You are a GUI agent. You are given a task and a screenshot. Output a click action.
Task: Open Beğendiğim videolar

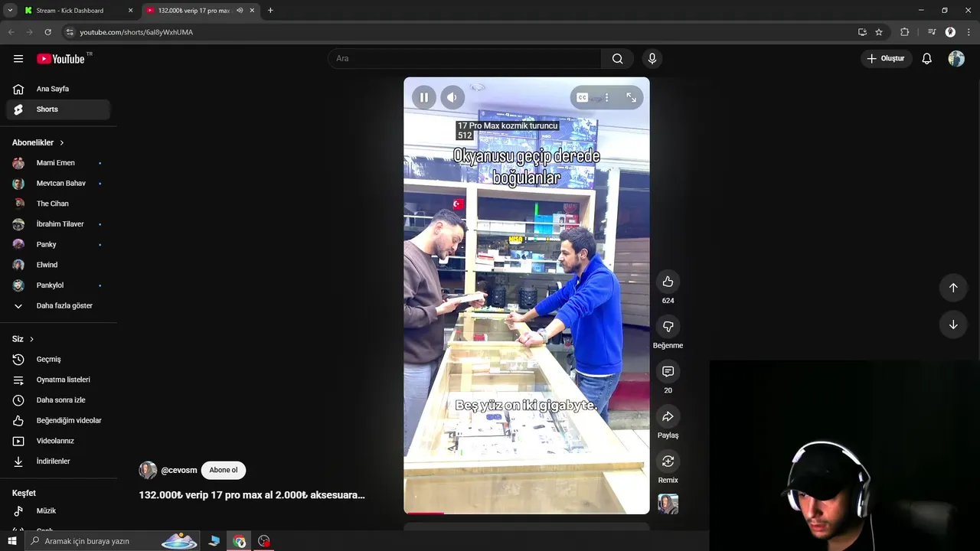point(58,421)
